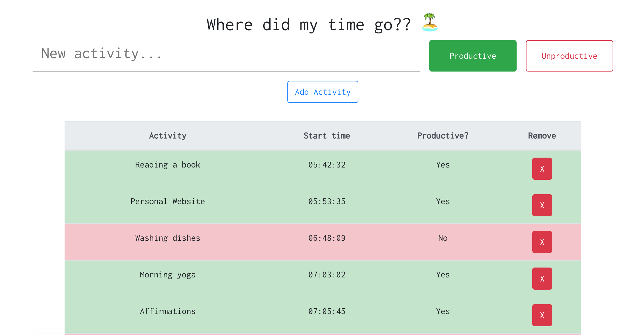This screenshot has height=335, width=644.
Task: Click the Start time column header
Action: coord(327,136)
